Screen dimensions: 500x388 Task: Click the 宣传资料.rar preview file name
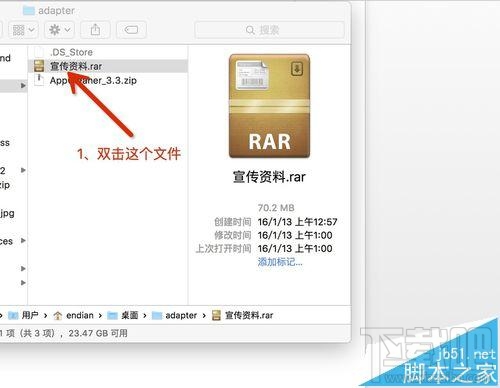269,177
